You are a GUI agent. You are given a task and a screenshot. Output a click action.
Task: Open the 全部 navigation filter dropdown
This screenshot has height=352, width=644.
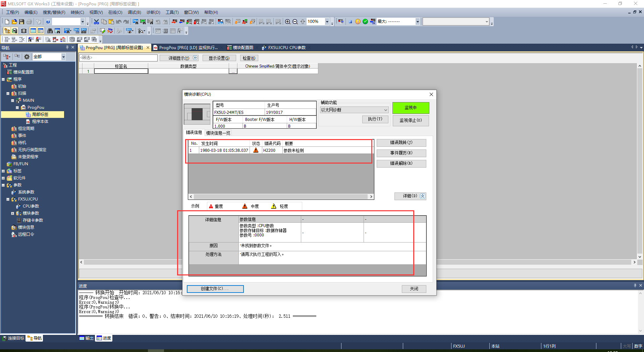pyautogui.click(x=63, y=57)
